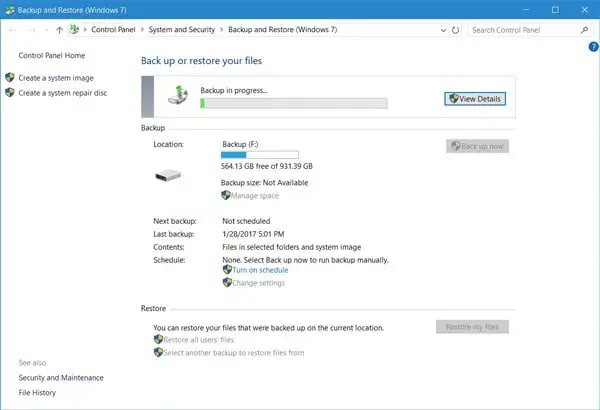This screenshot has height=410, width=600.
Task: Expand the address bar history dropdown
Action: [443, 30]
